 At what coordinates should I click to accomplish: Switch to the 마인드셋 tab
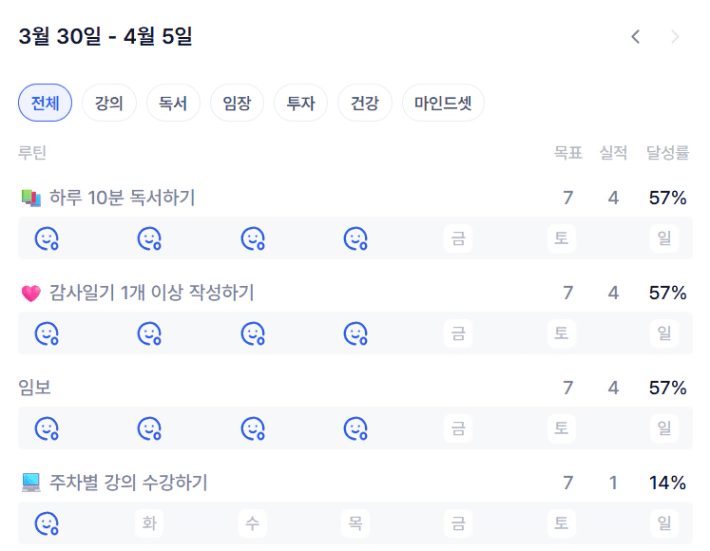pos(443,103)
